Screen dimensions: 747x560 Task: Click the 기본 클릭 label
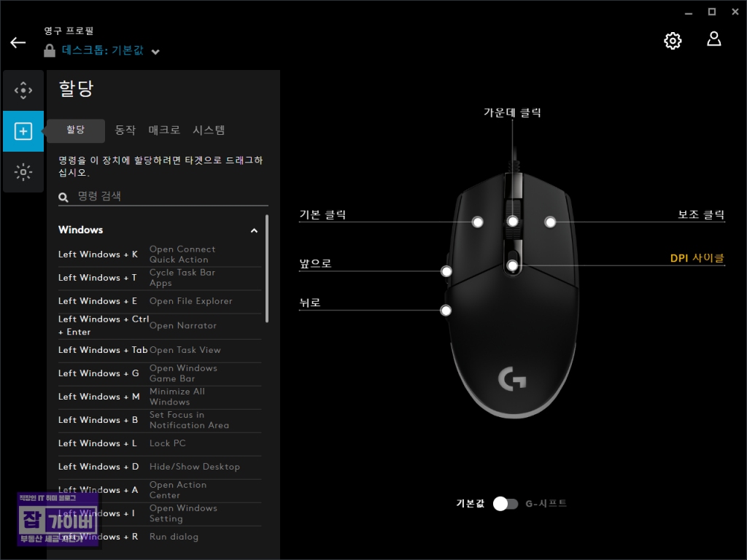click(322, 215)
